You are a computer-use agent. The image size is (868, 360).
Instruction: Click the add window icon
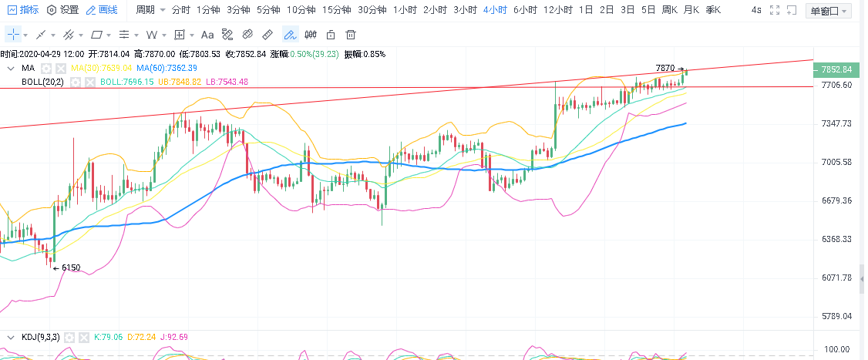(x=792, y=10)
